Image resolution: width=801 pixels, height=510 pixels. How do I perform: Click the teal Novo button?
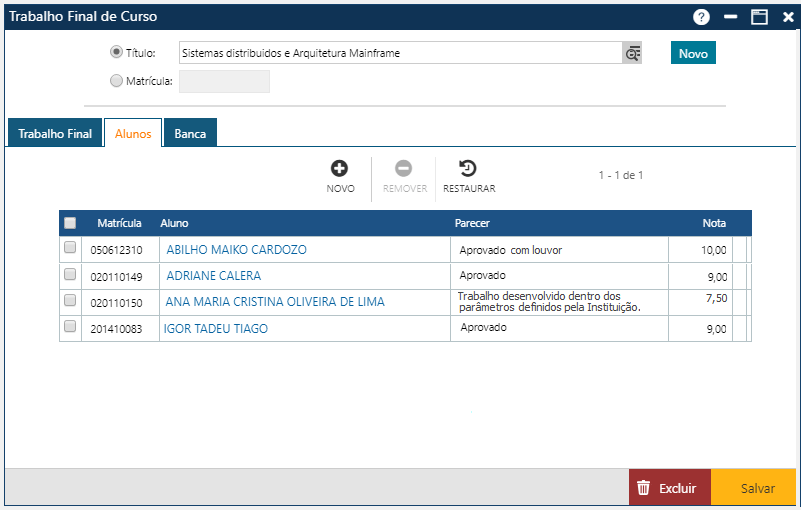[693, 53]
